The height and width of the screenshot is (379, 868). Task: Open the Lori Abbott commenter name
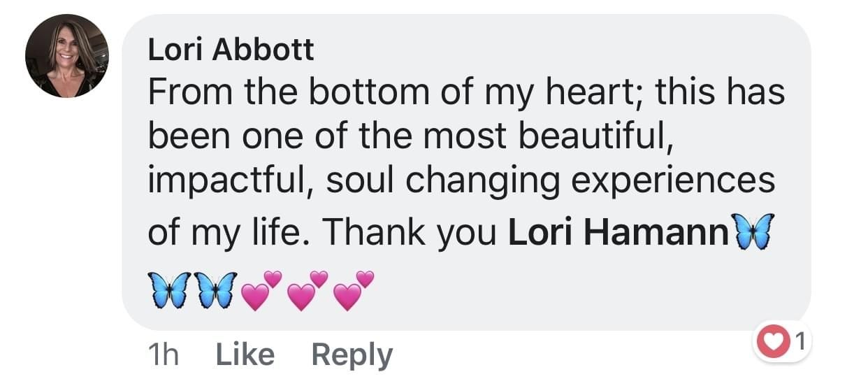[231, 50]
